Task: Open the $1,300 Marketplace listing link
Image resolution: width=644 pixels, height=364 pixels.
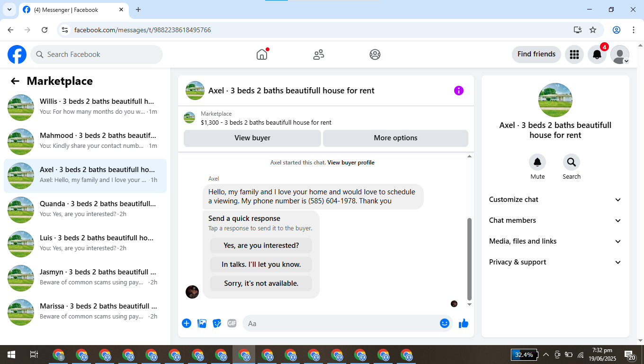Action: [266, 122]
